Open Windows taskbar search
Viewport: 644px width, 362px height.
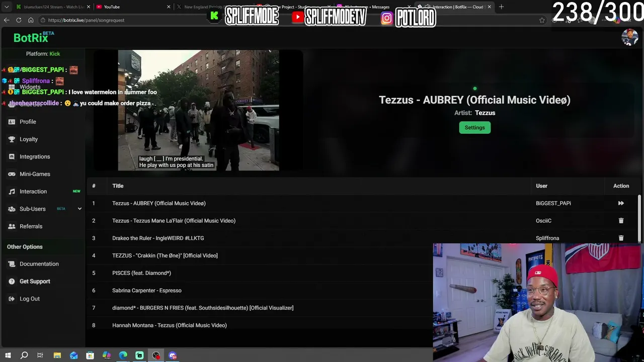(x=24, y=355)
